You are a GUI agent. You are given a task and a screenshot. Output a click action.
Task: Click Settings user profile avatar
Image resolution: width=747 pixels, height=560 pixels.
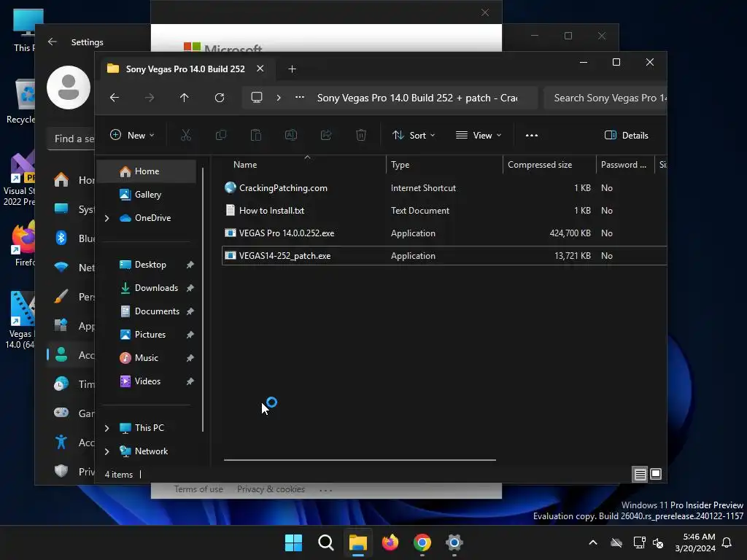pyautogui.click(x=69, y=87)
